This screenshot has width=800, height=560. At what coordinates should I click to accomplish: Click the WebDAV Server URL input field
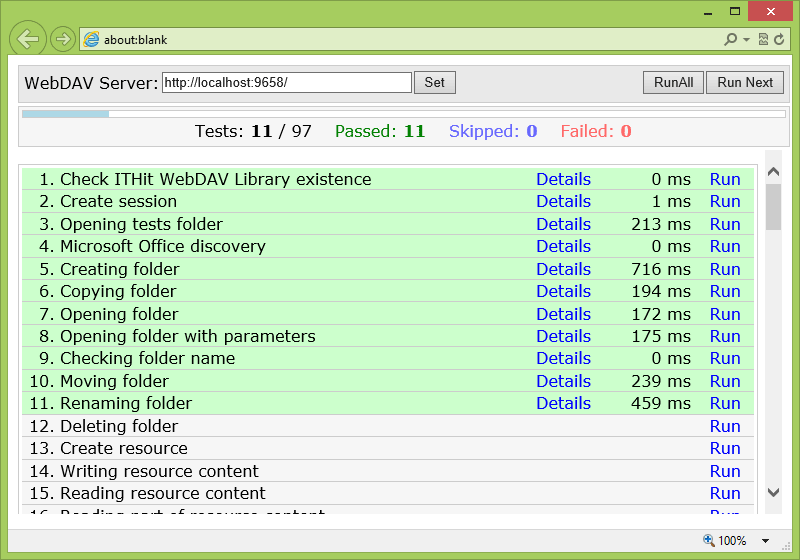click(x=287, y=83)
